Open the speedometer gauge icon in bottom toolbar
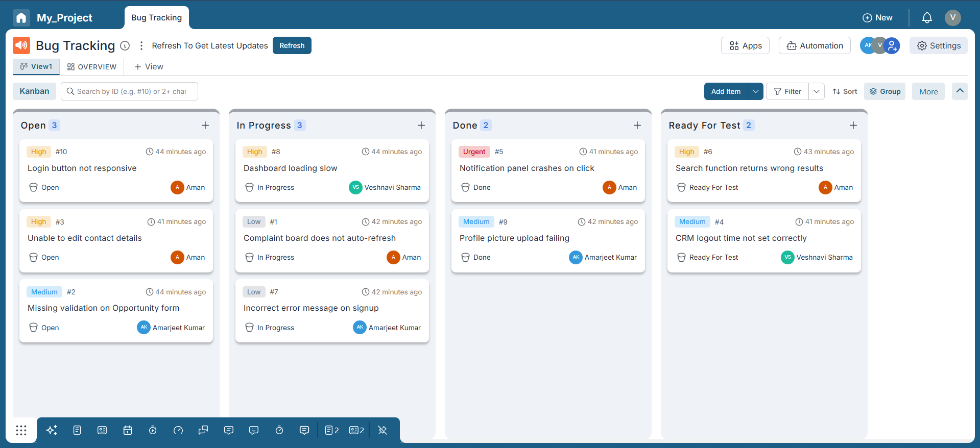The image size is (980, 448). (178, 430)
